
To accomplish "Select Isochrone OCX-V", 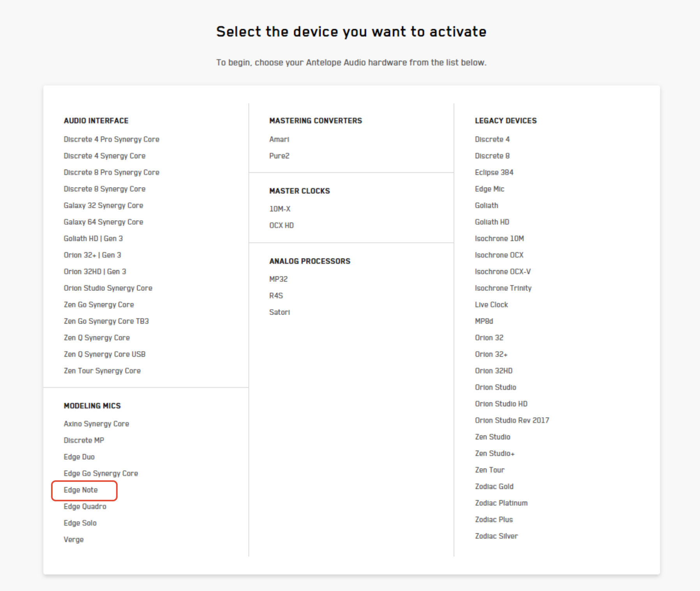I will click(503, 272).
